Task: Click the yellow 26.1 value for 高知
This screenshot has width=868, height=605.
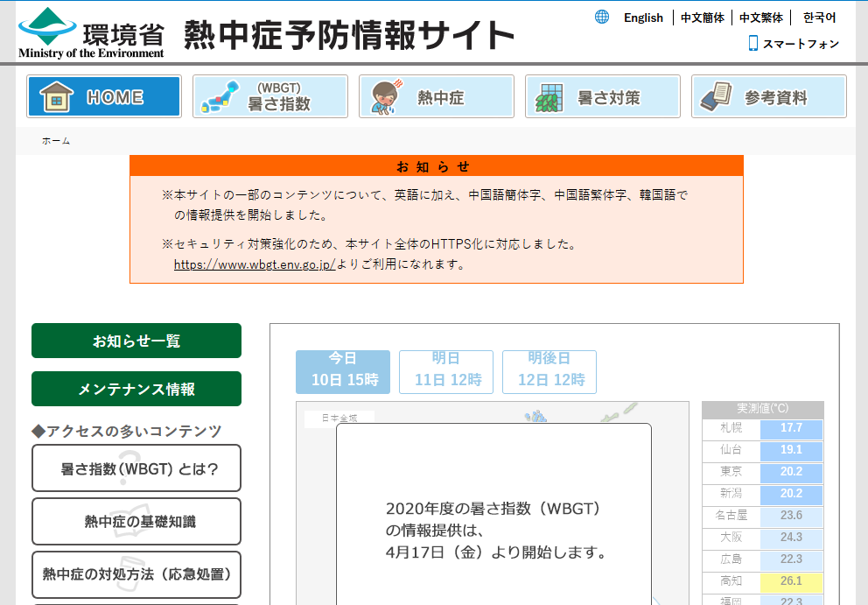Action: click(791, 580)
